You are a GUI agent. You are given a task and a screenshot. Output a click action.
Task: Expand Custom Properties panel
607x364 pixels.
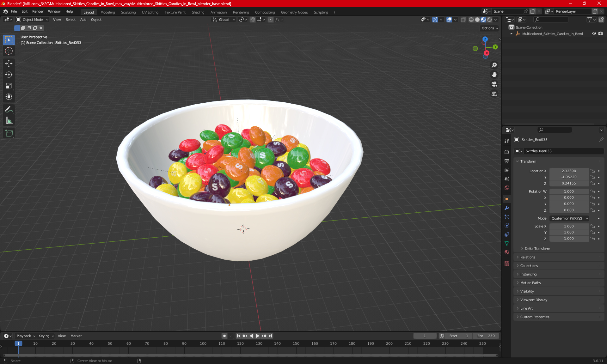click(x=535, y=317)
